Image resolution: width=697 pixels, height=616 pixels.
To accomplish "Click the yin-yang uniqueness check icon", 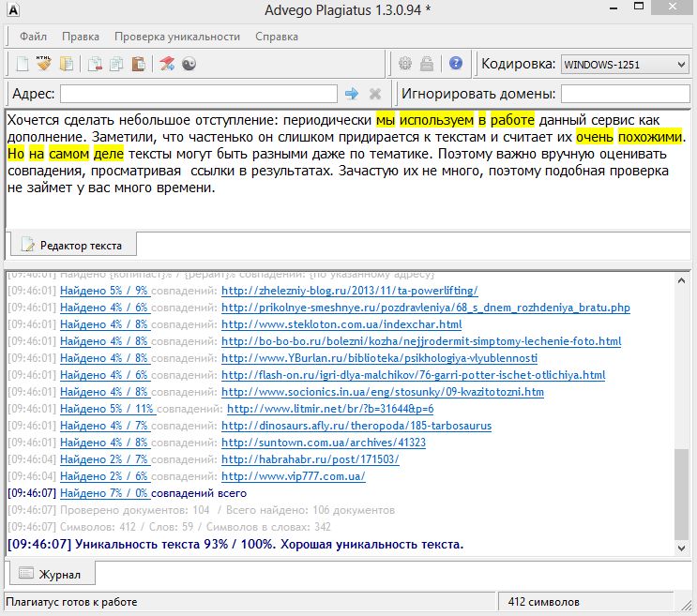I will tap(189, 64).
